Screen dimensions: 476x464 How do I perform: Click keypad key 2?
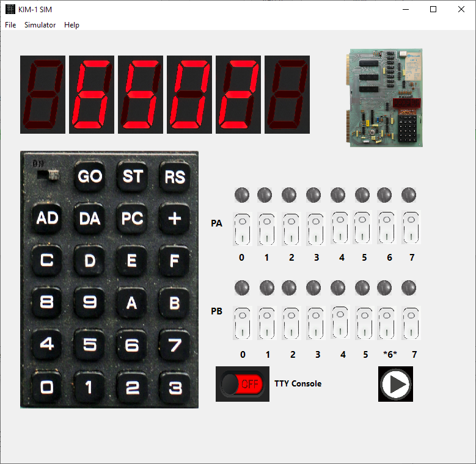click(x=133, y=387)
